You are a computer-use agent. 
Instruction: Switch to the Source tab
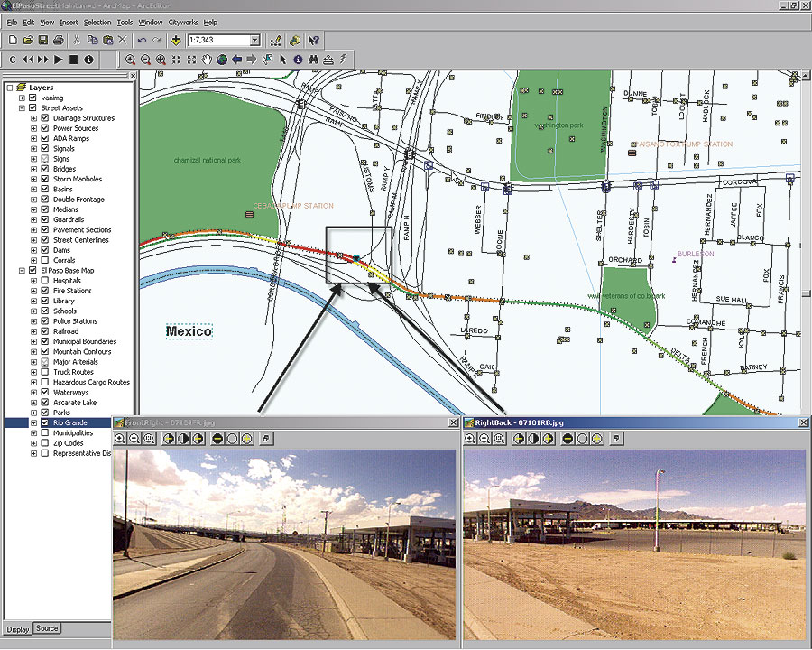(x=47, y=628)
